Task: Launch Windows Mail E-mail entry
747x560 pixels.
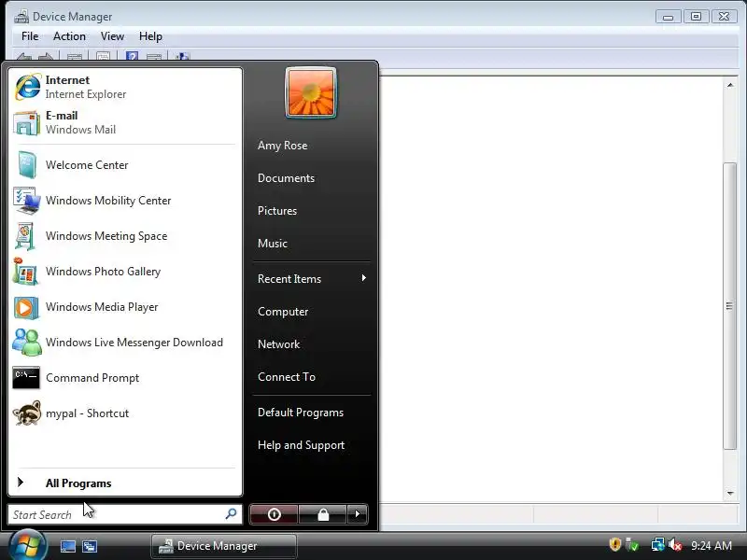Action: click(x=125, y=122)
